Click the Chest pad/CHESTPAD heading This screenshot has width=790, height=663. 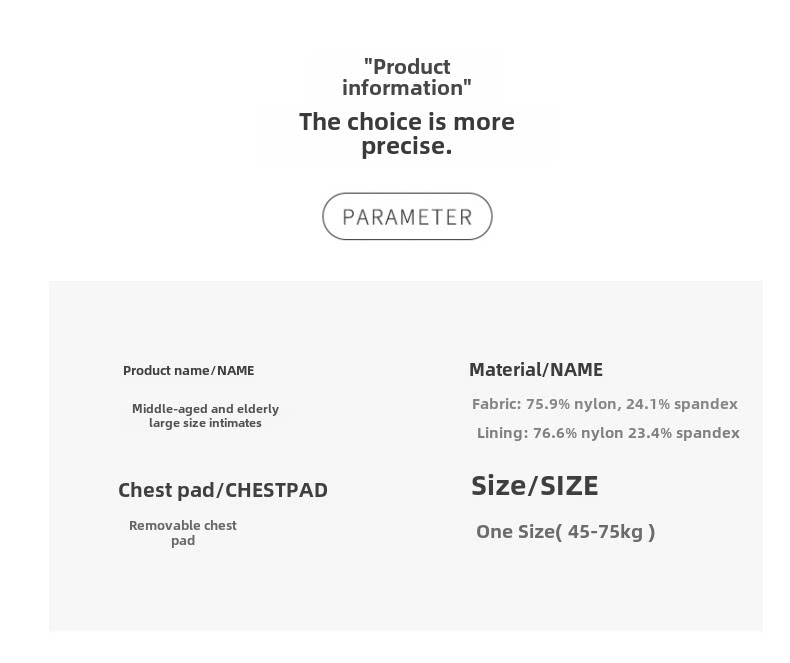(x=223, y=490)
